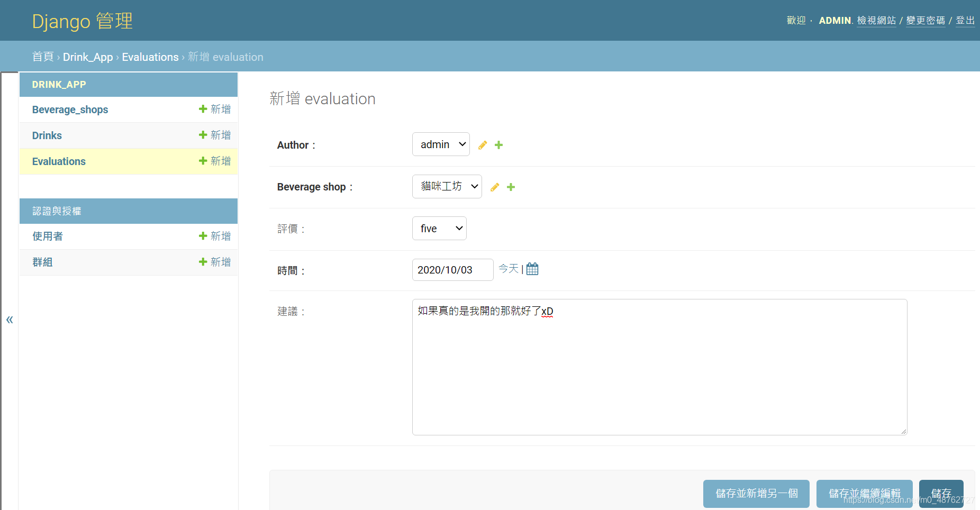Click the Django 管理 site title
Image resolution: width=980 pixels, height=510 pixels.
[x=83, y=21]
